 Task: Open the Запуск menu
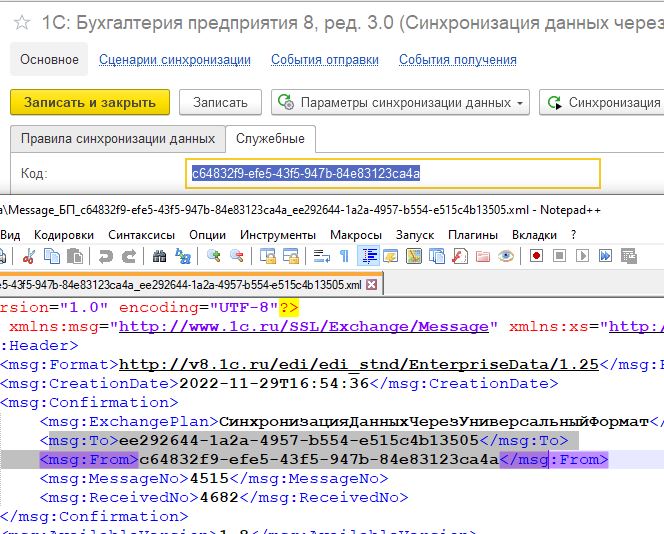[x=415, y=235]
